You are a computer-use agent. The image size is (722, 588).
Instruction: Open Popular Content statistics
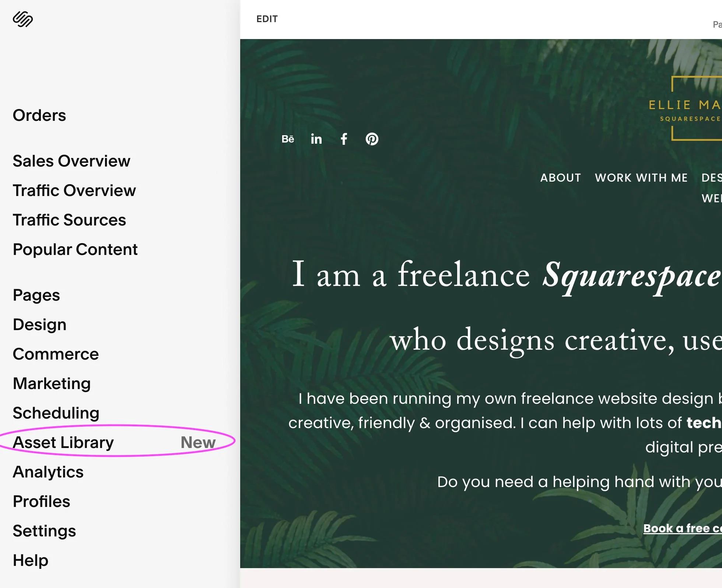tap(75, 249)
